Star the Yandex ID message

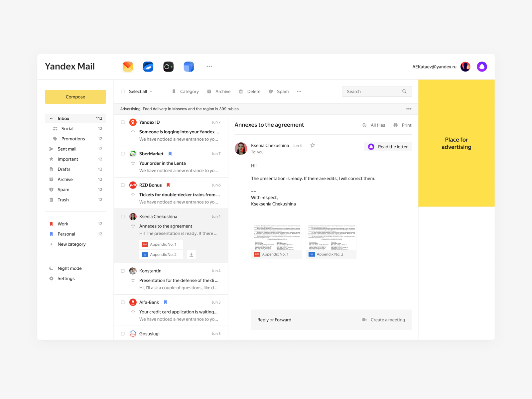click(133, 132)
